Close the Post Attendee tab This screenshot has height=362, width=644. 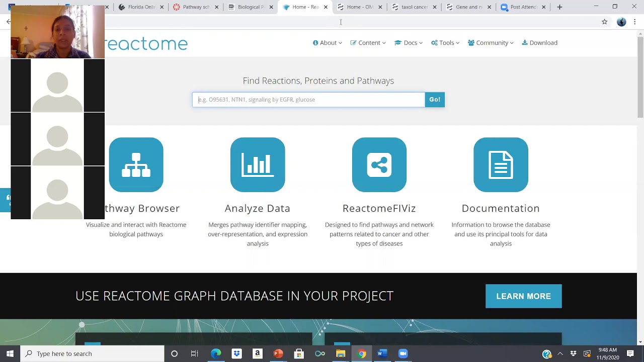[543, 7]
